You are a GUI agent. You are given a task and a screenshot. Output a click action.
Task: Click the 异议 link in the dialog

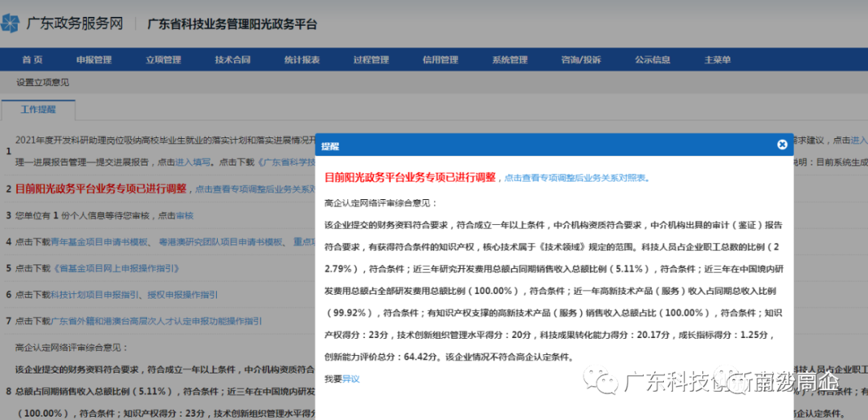pyautogui.click(x=351, y=379)
